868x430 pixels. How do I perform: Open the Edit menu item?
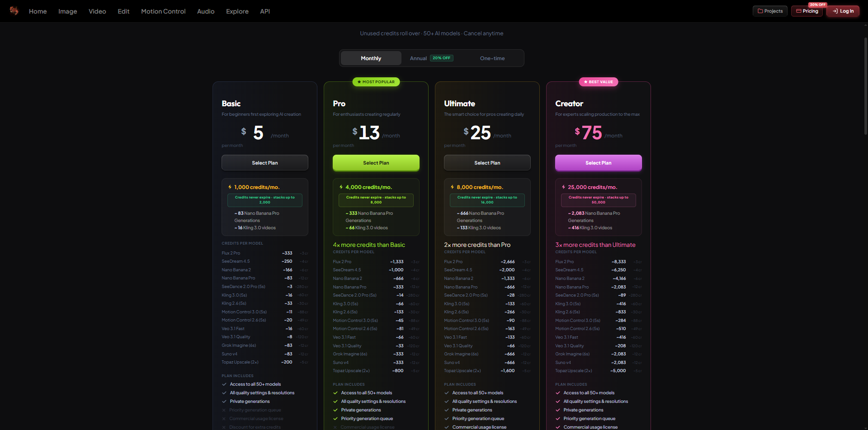click(123, 11)
